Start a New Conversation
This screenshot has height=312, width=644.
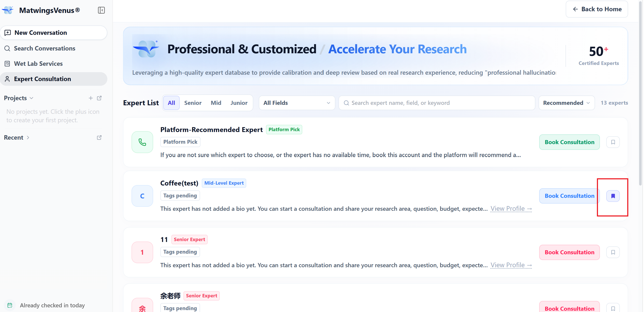(53, 32)
